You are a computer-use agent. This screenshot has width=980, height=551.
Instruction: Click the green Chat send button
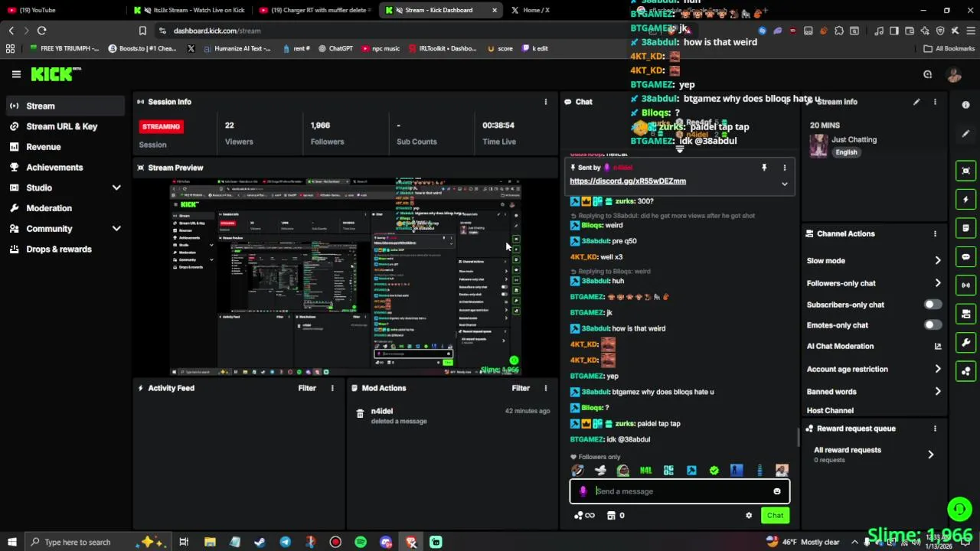tap(775, 516)
